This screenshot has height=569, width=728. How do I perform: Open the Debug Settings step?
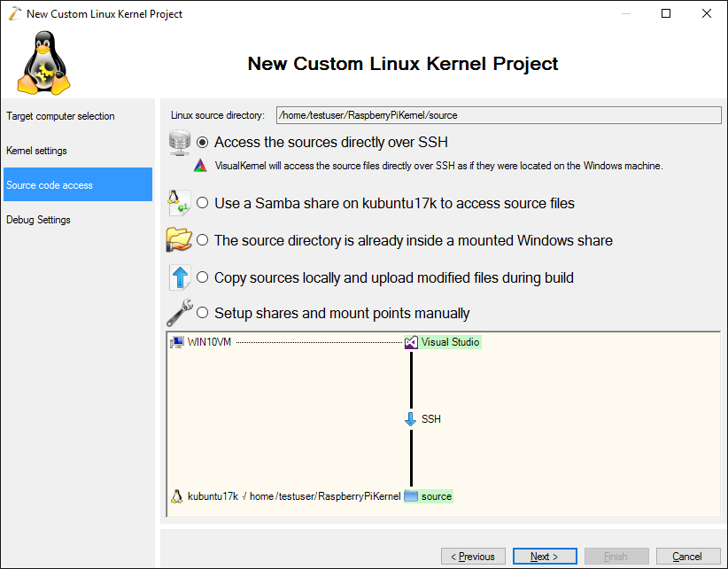click(78, 220)
